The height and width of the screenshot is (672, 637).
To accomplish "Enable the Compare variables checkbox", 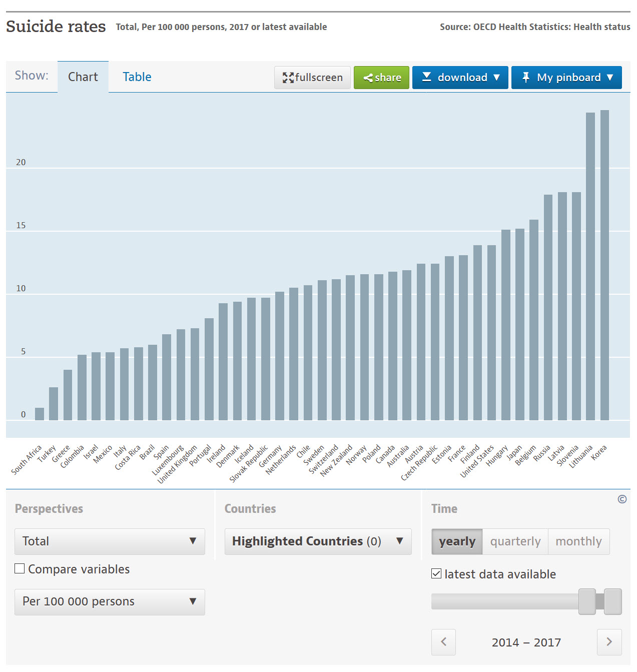I will pyautogui.click(x=20, y=568).
